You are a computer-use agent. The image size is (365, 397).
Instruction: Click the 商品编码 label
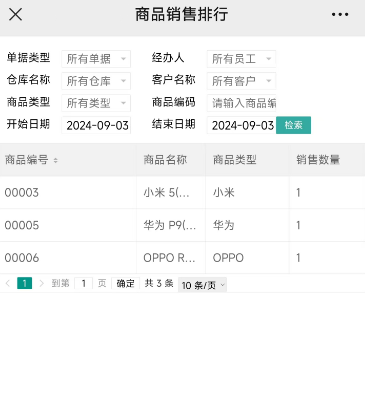(x=174, y=102)
